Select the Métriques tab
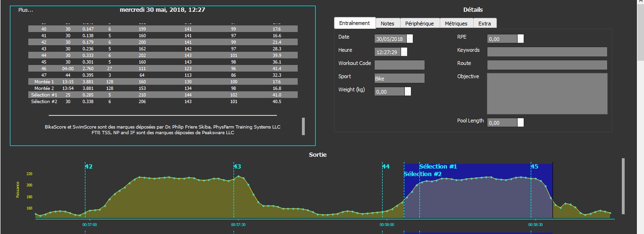The height and width of the screenshot is (234, 644). tap(456, 24)
